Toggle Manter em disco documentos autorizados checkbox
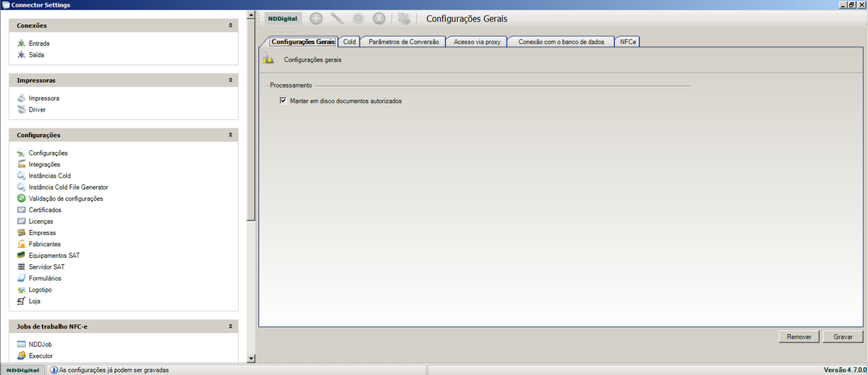Viewport: 868px width, 375px height. click(283, 101)
